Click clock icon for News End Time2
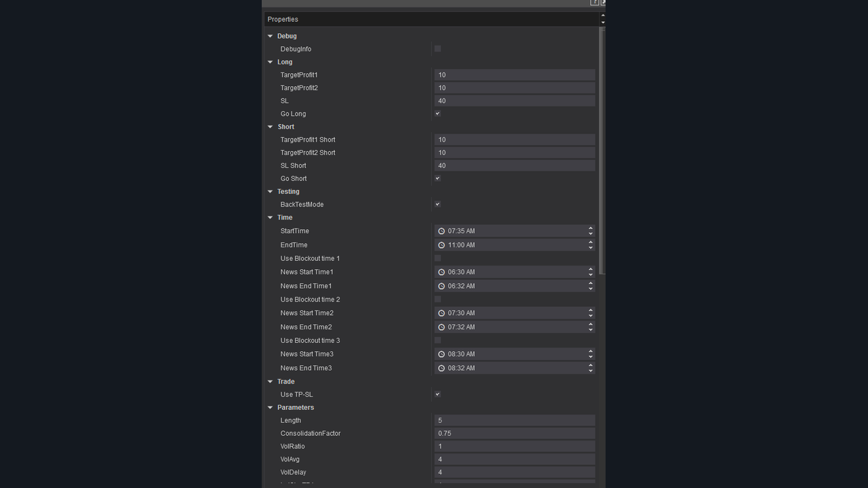Screen dimensions: 868x488 point(441,327)
